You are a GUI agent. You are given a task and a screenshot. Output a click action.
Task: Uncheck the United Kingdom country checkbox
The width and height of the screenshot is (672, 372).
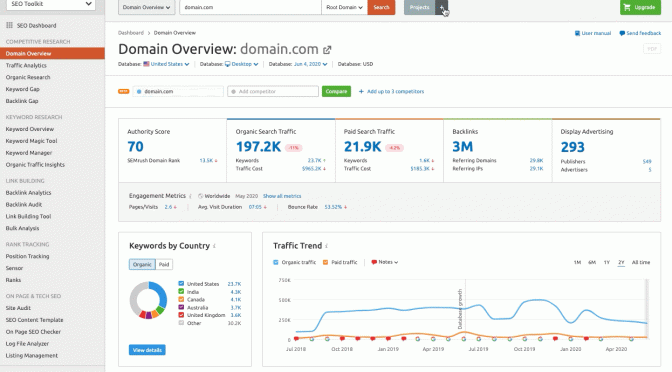click(x=181, y=315)
